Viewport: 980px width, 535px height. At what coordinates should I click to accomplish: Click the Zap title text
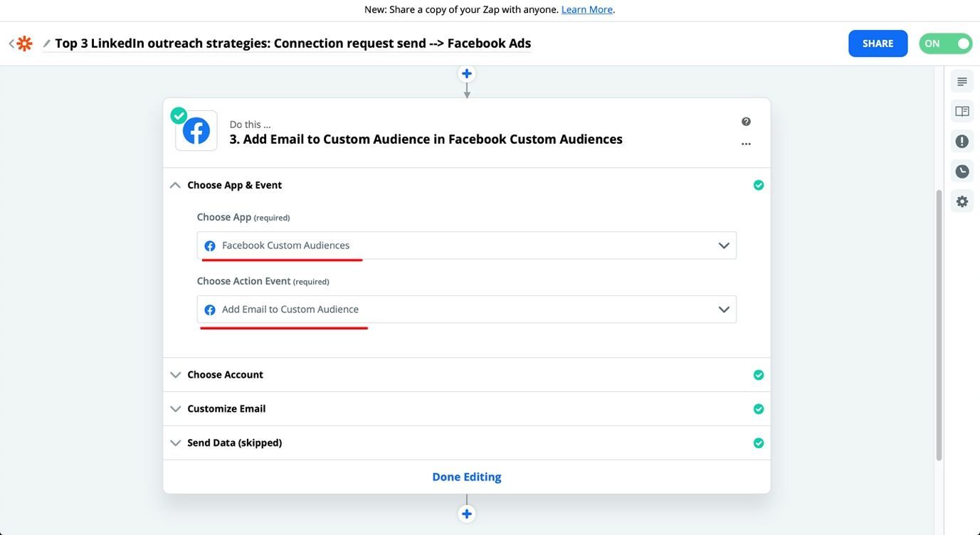tap(293, 43)
